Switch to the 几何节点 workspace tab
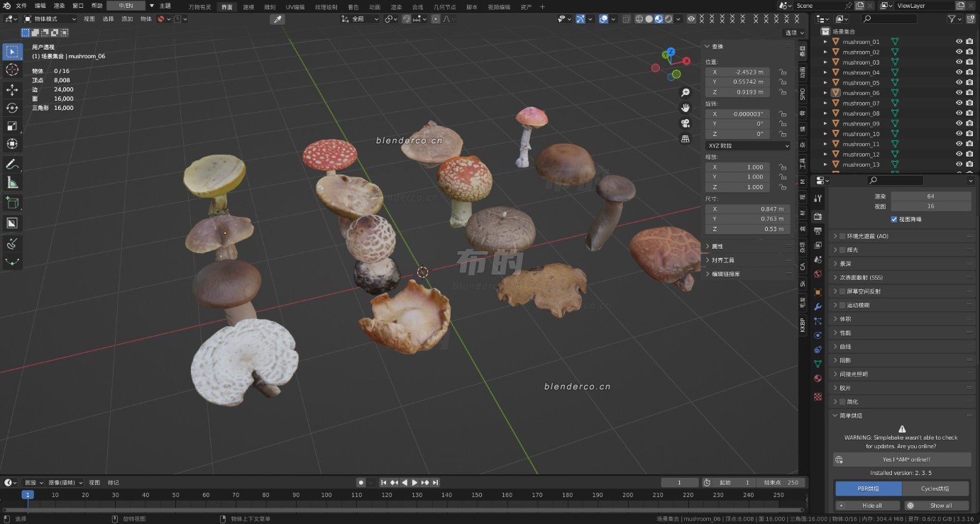 444,6
